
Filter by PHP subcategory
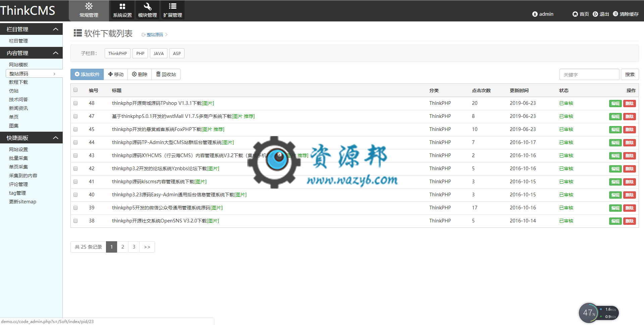140,53
